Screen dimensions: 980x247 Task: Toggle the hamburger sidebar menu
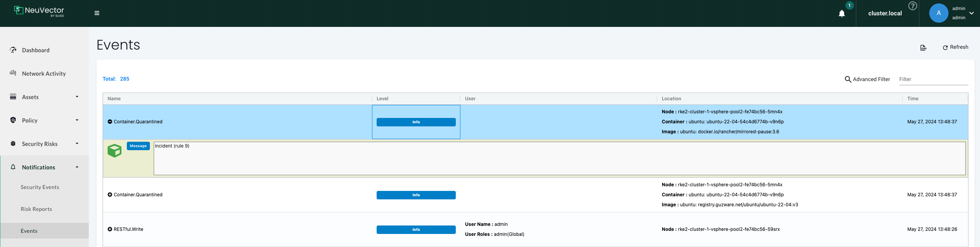pyautogui.click(x=97, y=13)
